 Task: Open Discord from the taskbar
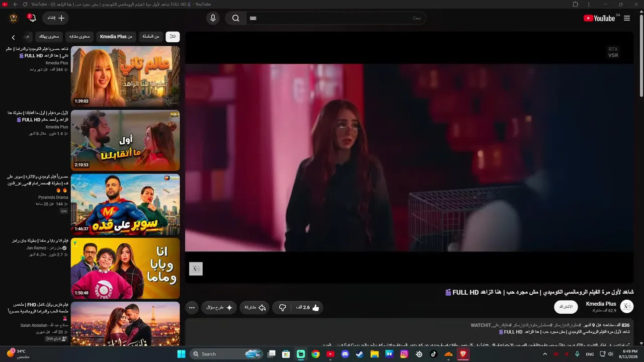click(345, 354)
